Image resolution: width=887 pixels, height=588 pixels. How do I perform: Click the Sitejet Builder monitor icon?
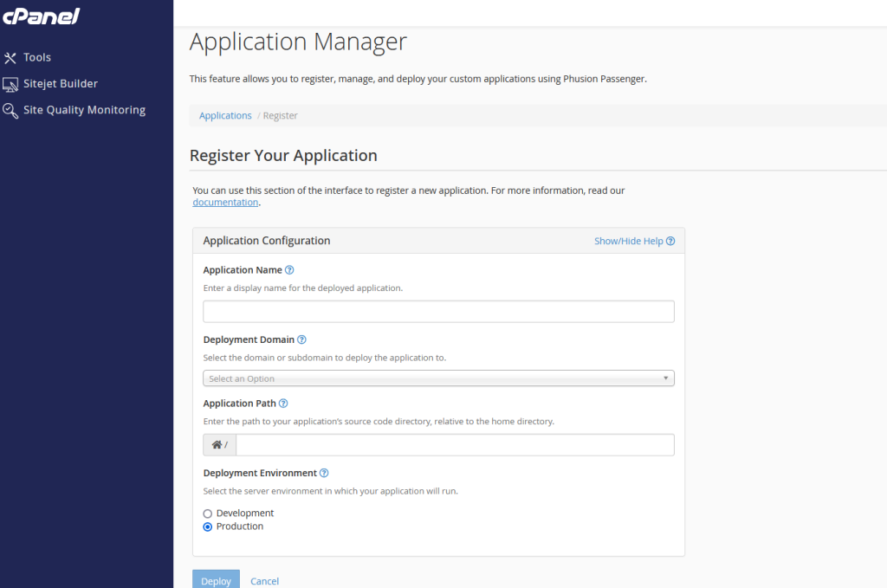pos(10,84)
